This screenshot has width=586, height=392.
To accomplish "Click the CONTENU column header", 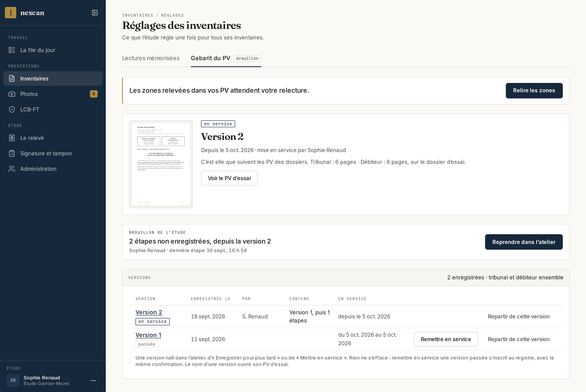I will click(x=299, y=299).
